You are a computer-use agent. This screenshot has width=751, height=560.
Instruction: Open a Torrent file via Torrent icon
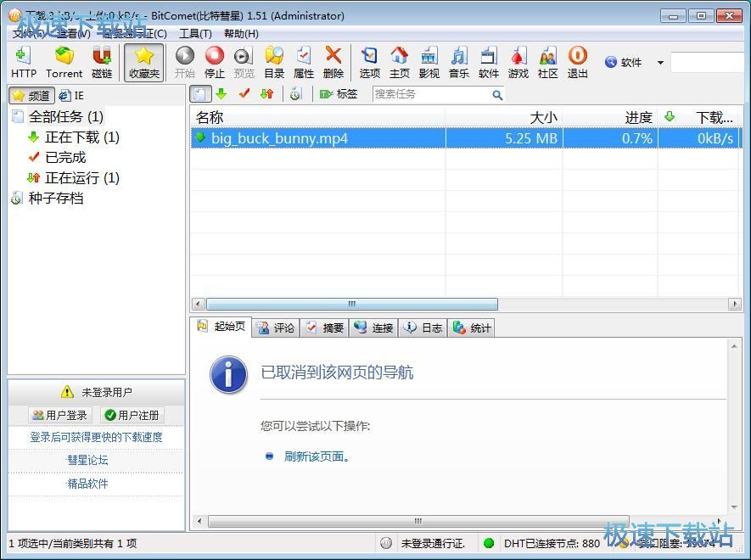(64, 62)
